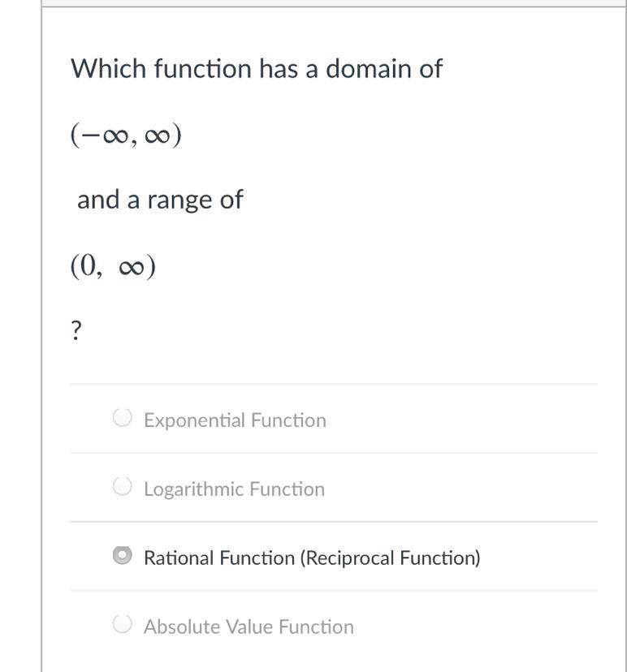The image size is (627, 672).
Task: Click the divider between Logarithmic and Rational options
Action: 334,522
